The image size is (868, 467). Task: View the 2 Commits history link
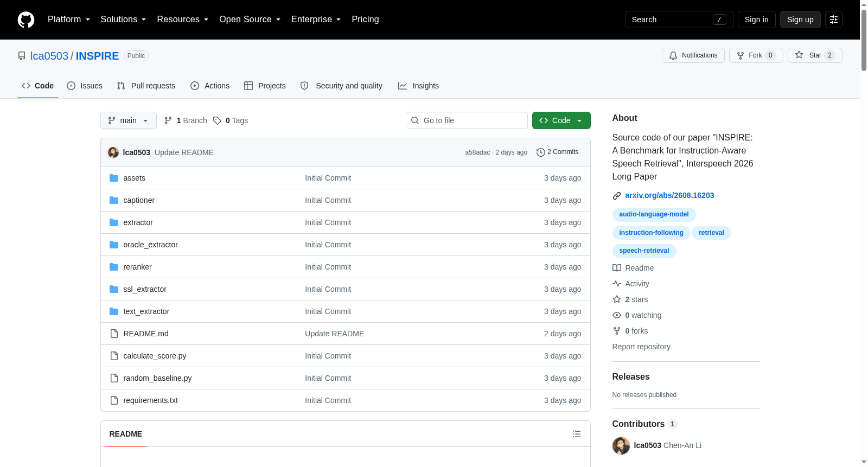(x=558, y=152)
